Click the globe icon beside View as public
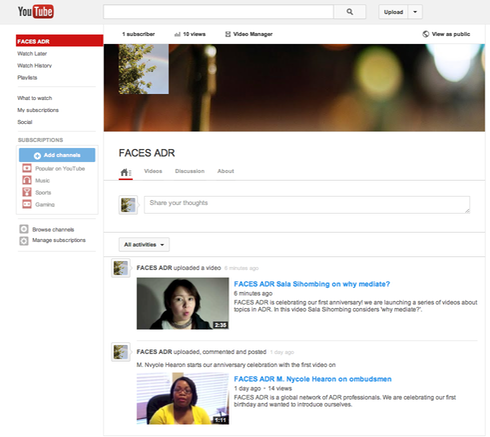 (426, 34)
